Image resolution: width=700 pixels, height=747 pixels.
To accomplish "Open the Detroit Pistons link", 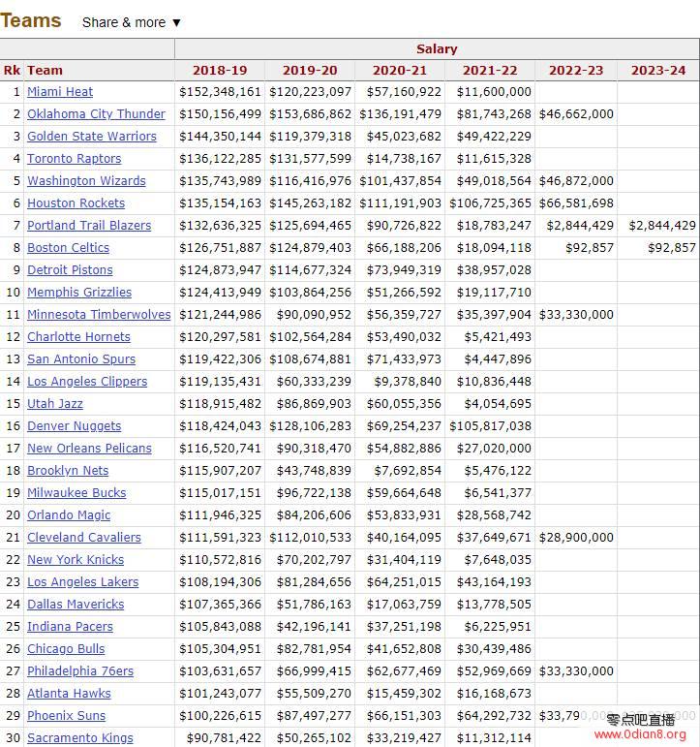I will point(70,270).
